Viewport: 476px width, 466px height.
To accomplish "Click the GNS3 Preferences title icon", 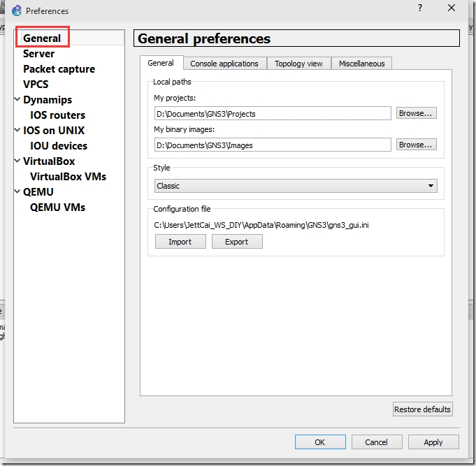I will pyautogui.click(x=17, y=11).
